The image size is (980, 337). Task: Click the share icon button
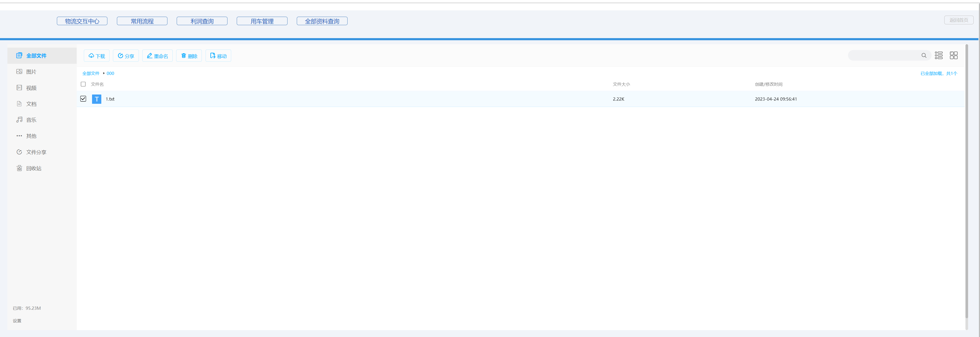(x=126, y=56)
